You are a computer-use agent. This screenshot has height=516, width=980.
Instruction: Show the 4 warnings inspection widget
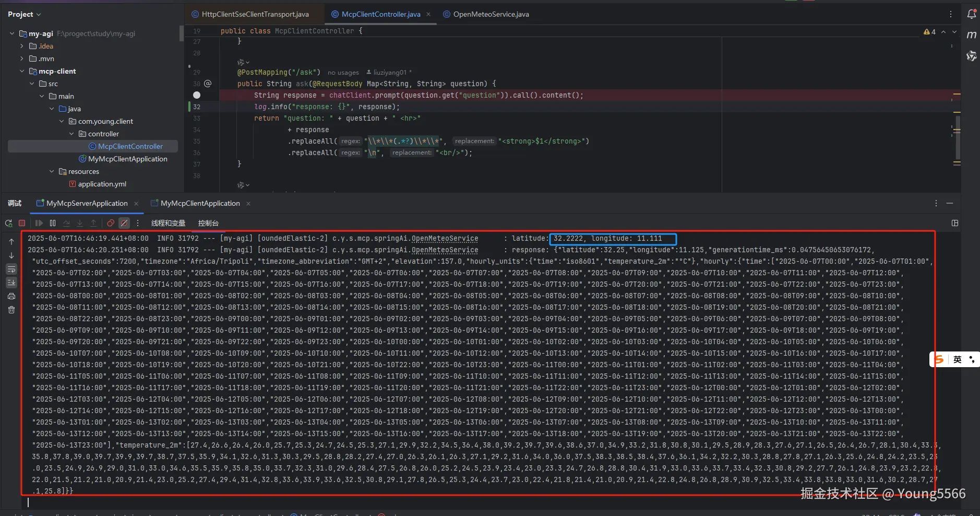pos(929,32)
